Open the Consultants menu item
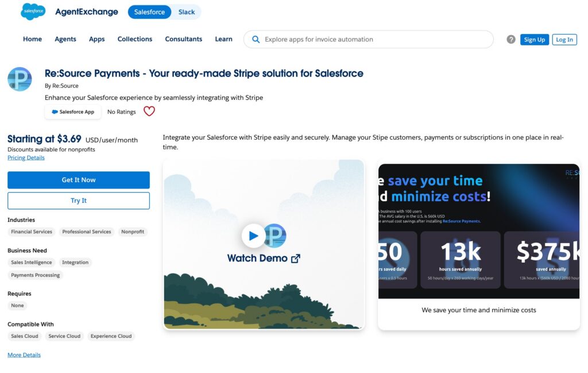This screenshot has width=588, height=373. [x=183, y=39]
